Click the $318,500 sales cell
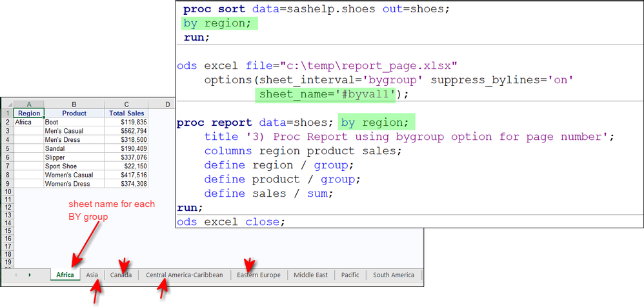Screen dimensions: 644x307 point(126,139)
